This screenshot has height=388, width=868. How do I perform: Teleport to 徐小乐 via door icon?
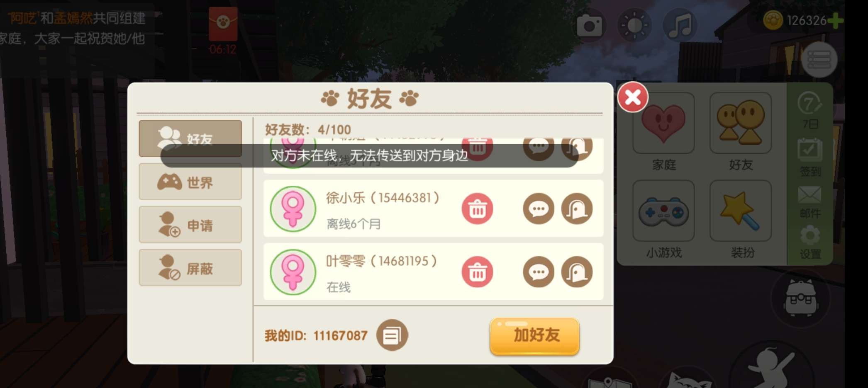point(577,209)
